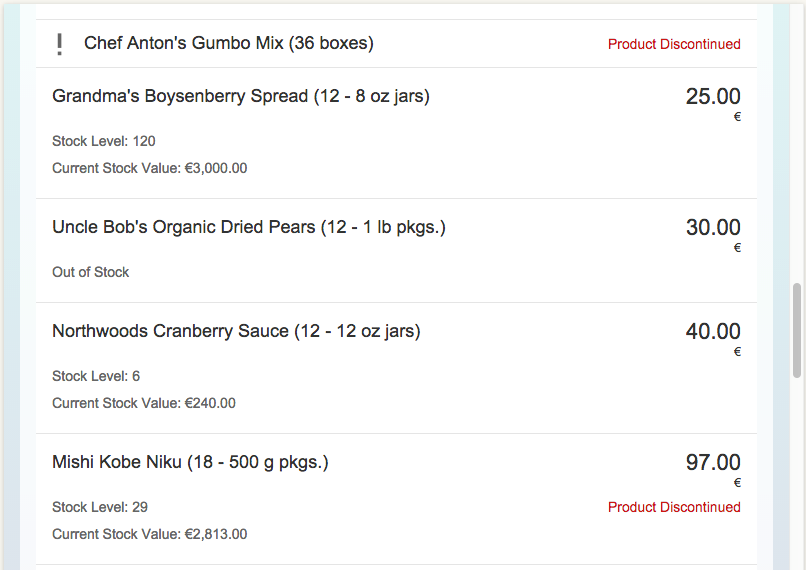Click the vertical scrollbar thumb
This screenshot has width=806, height=570.
click(x=797, y=330)
